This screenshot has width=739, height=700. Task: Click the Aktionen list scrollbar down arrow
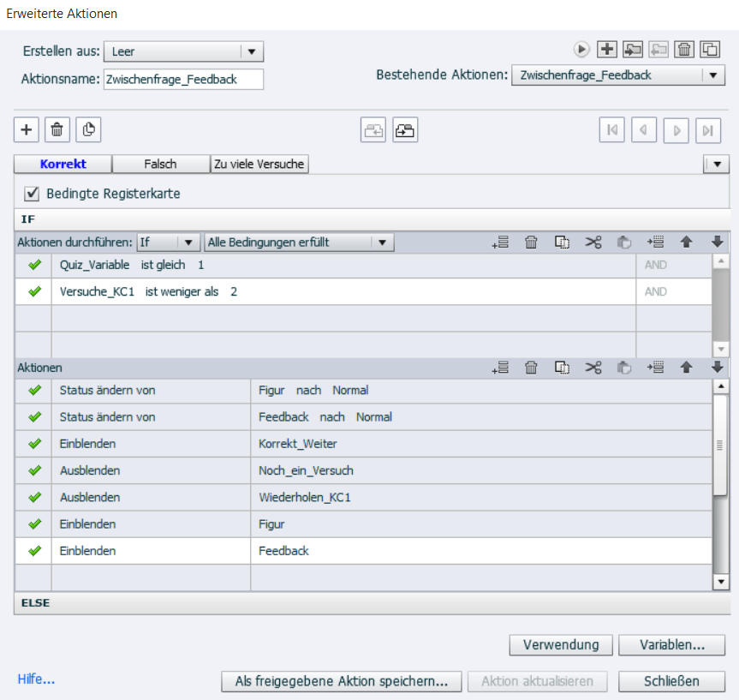tap(721, 582)
